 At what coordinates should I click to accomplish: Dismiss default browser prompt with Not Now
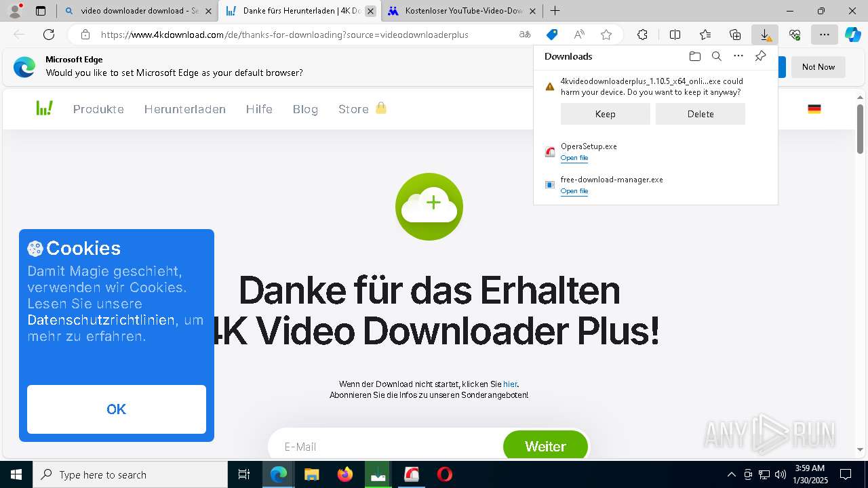(818, 66)
